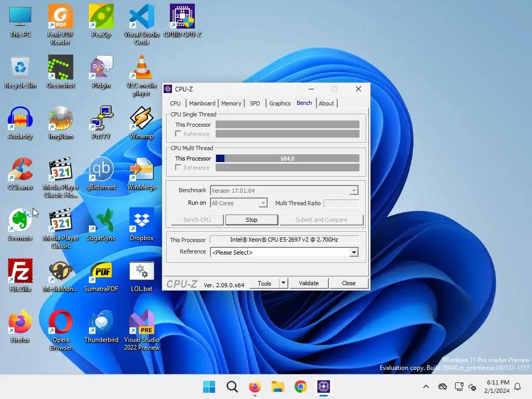The width and height of the screenshot is (532, 399).
Task: Select the Pidgin desktop icon
Action: (101, 72)
